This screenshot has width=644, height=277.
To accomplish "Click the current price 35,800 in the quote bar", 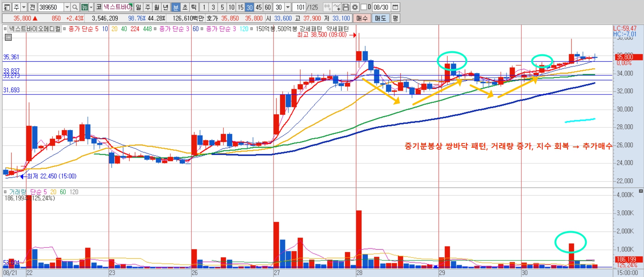I will click(22, 18).
